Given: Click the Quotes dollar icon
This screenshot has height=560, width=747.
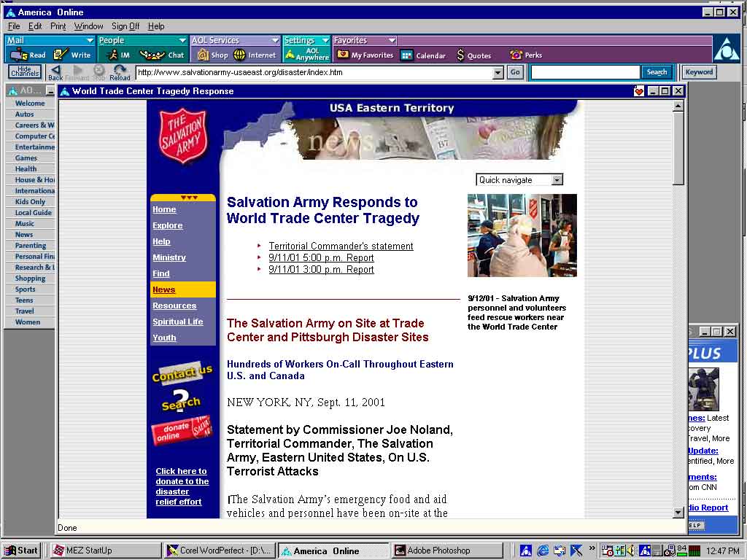Looking at the screenshot, I should pyautogui.click(x=473, y=55).
